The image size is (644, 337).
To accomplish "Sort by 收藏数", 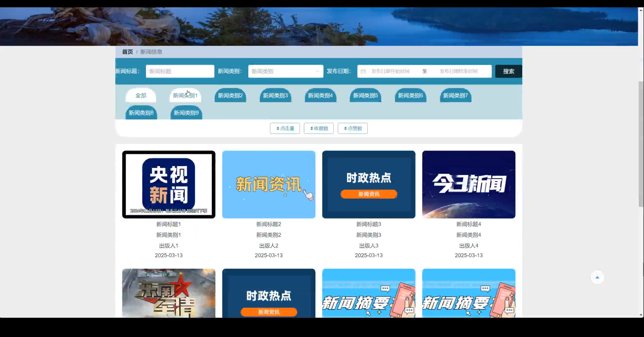I will [x=318, y=128].
